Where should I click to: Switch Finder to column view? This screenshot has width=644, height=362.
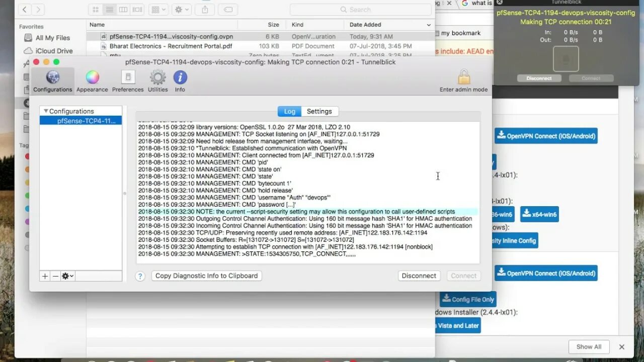pos(123,10)
